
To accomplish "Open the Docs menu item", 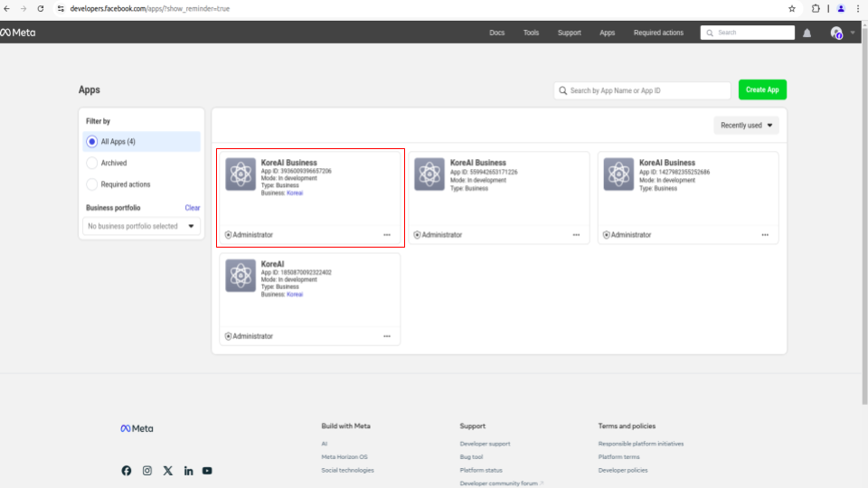I will point(496,33).
